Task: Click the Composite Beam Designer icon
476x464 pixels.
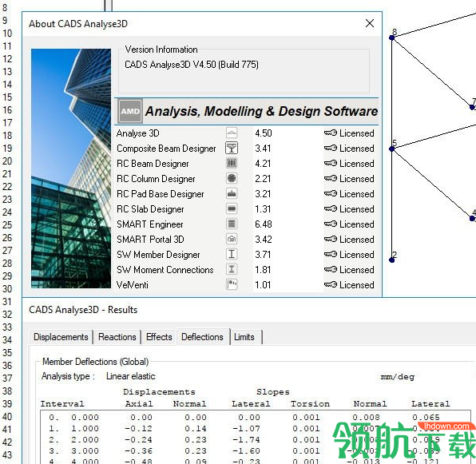Action: pyautogui.click(x=232, y=148)
